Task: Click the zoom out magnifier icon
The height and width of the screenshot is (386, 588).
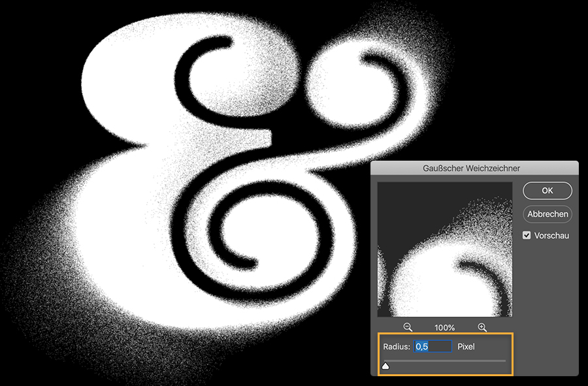Action: tap(408, 327)
